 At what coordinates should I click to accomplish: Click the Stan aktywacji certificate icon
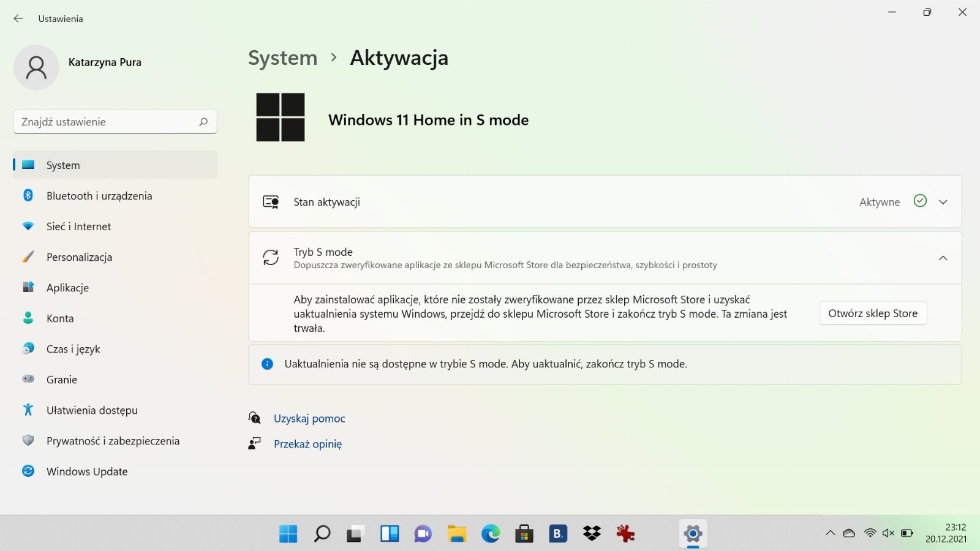tap(271, 202)
